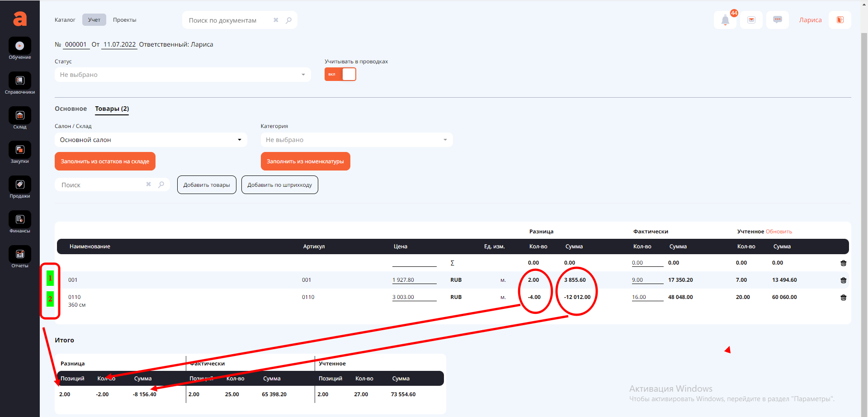Open the Салон / Склад dropdown
868x417 pixels.
[151, 140]
